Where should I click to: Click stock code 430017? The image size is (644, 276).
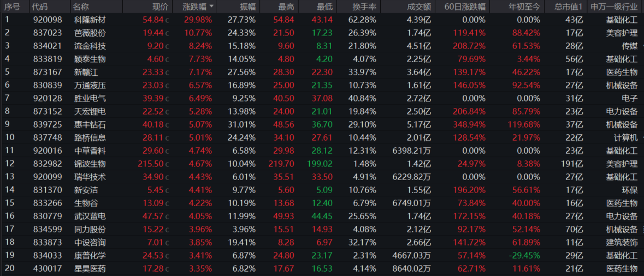tap(47, 268)
